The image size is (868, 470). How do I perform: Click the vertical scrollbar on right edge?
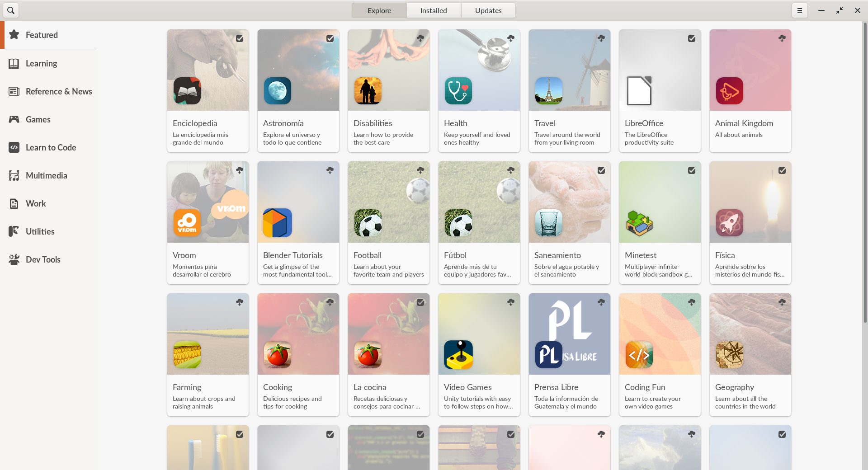coord(865,172)
